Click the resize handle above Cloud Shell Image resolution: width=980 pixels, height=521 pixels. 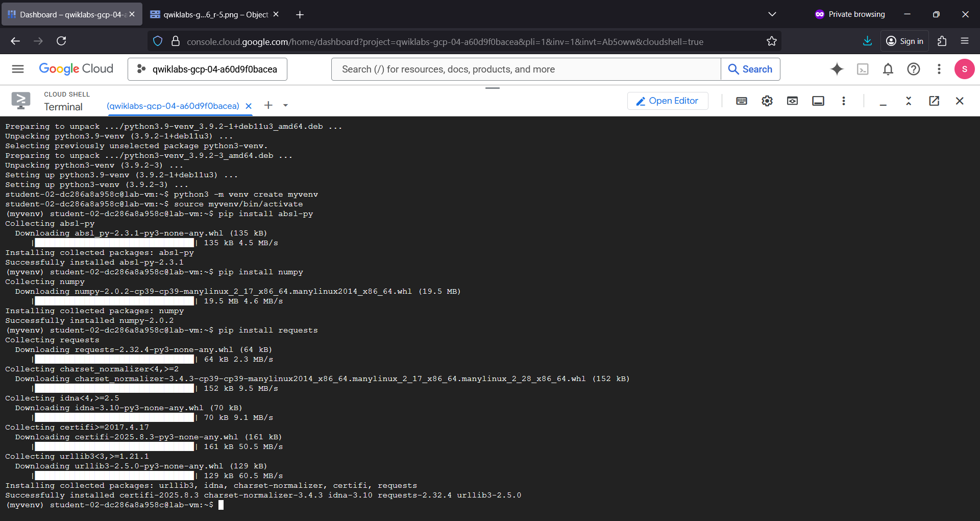[x=493, y=88]
